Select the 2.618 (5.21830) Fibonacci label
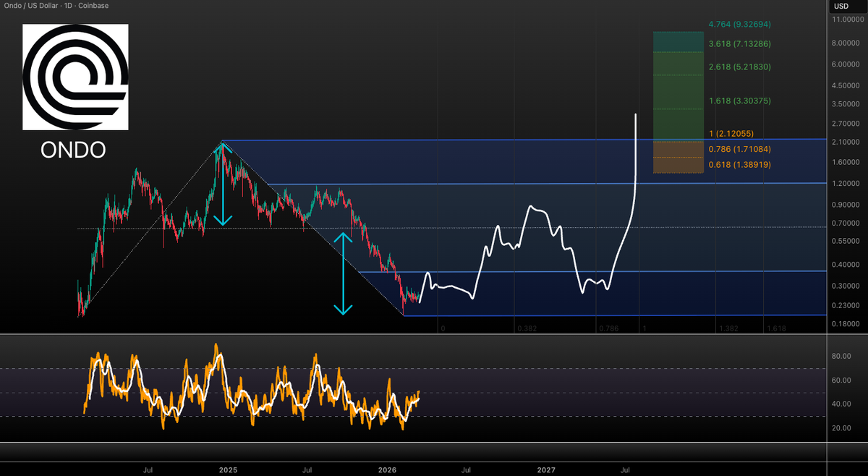This screenshot has width=868, height=476. (x=739, y=67)
